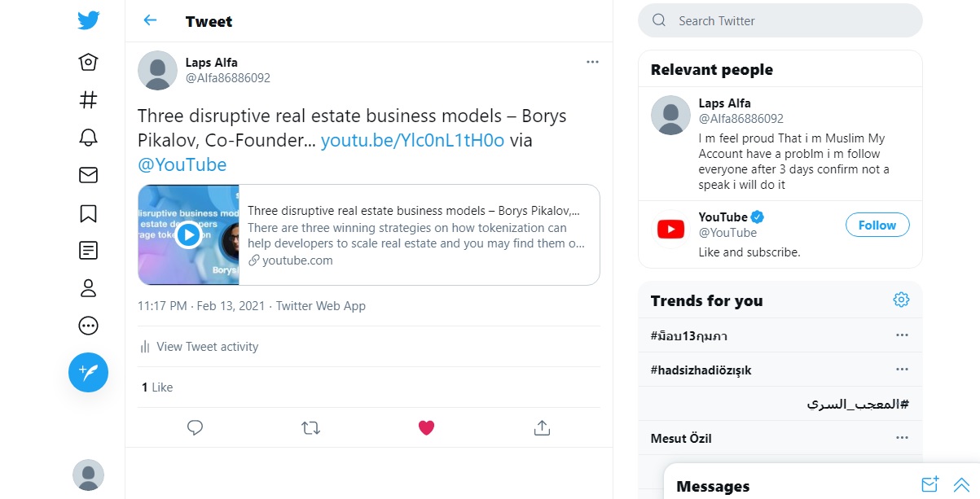
Task: Open the Explore hashtag icon
Action: click(x=88, y=99)
